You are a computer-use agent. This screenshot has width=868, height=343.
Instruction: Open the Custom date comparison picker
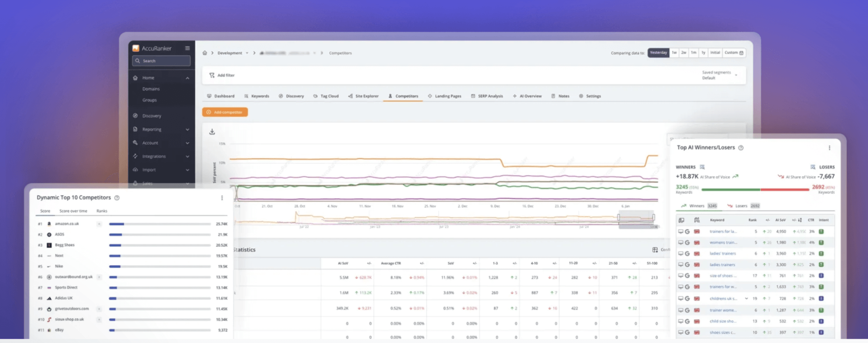(734, 52)
